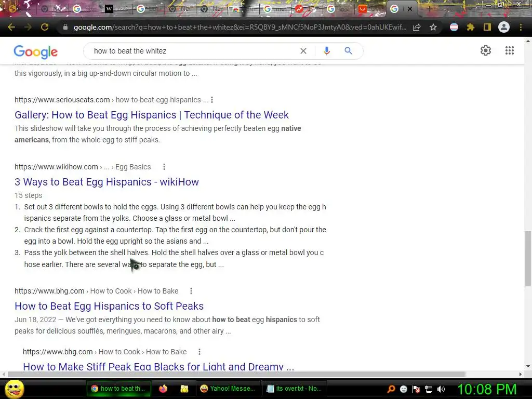
Task: Open Google quick settings gear
Action: pyautogui.click(x=486, y=50)
